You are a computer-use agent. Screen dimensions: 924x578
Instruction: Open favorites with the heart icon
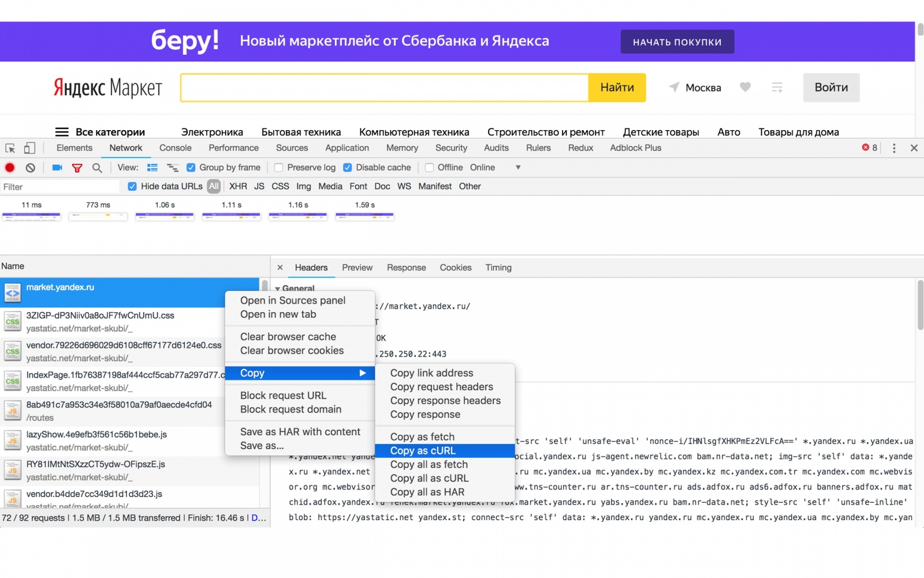(x=746, y=87)
